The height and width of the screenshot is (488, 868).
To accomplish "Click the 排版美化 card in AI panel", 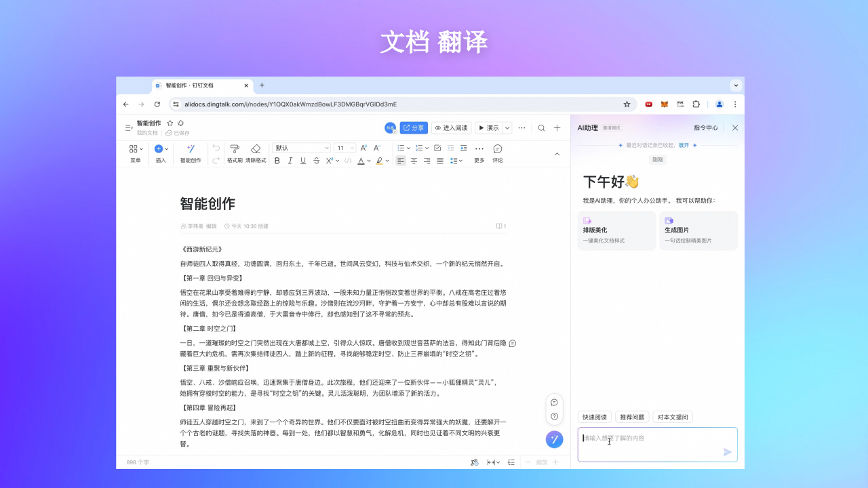I will coord(616,230).
